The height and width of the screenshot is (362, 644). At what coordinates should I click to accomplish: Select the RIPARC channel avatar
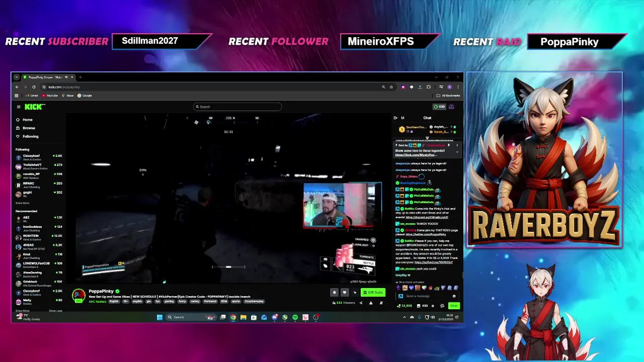19,185
